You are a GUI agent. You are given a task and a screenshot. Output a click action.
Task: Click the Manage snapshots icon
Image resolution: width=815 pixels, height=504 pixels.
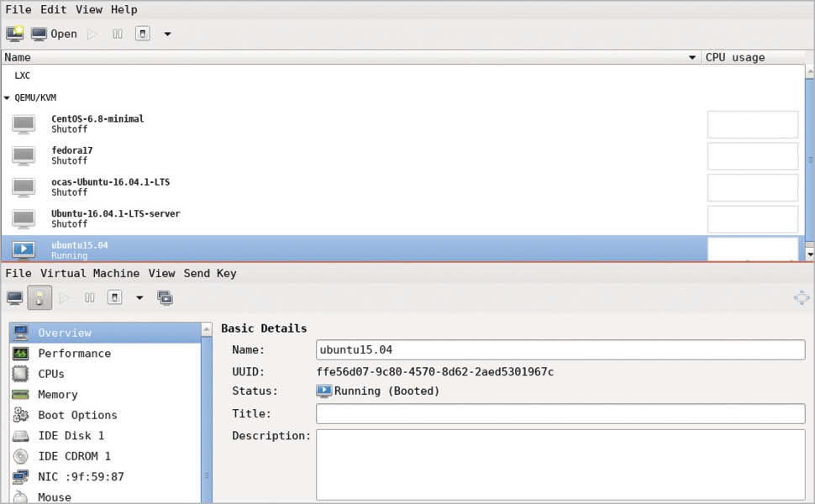166,297
